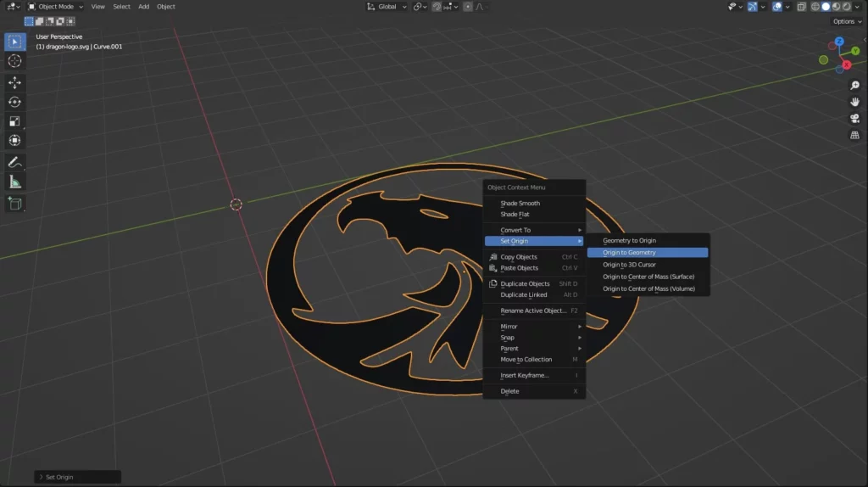Toggle viewport overlays display
This screenshot has height=487, width=868.
click(777, 7)
